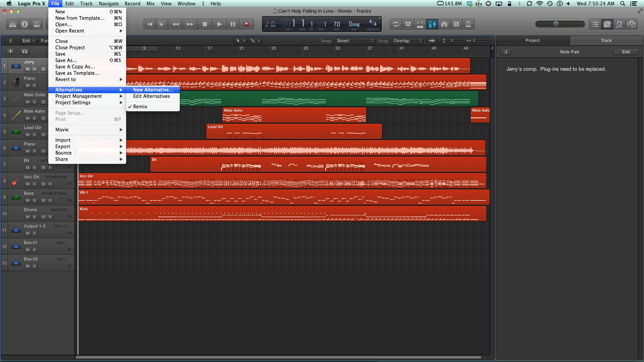
Task: Solo the Male Oohs track
Action: 34,102
